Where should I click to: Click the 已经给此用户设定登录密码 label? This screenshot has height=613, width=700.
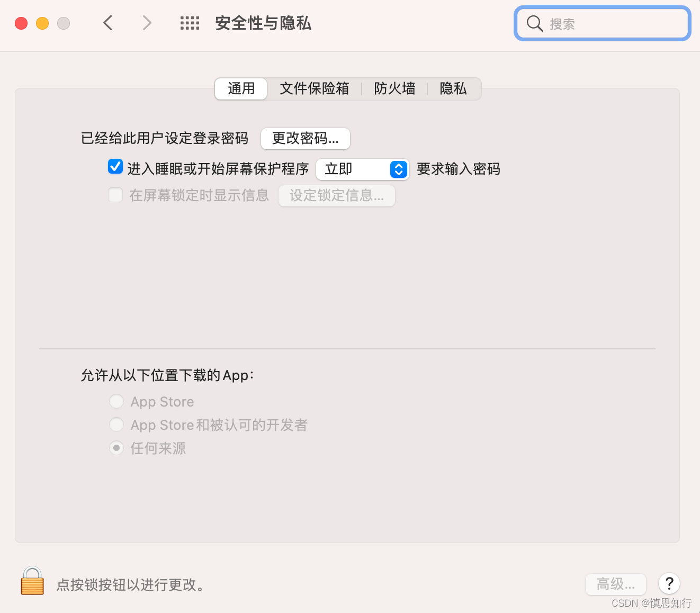[x=165, y=138]
